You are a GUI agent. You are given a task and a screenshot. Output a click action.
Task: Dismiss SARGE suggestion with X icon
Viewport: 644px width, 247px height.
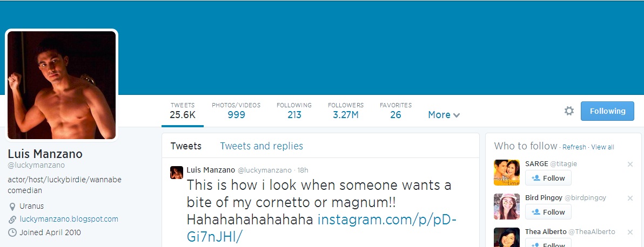tap(630, 164)
